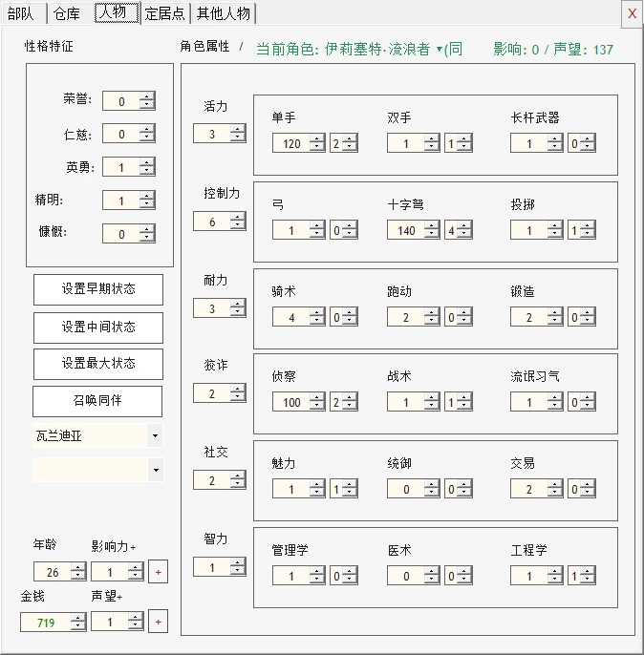644x655 pixels.
Task: Click the 召唤同伴 button
Action: click(x=97, y=401)
